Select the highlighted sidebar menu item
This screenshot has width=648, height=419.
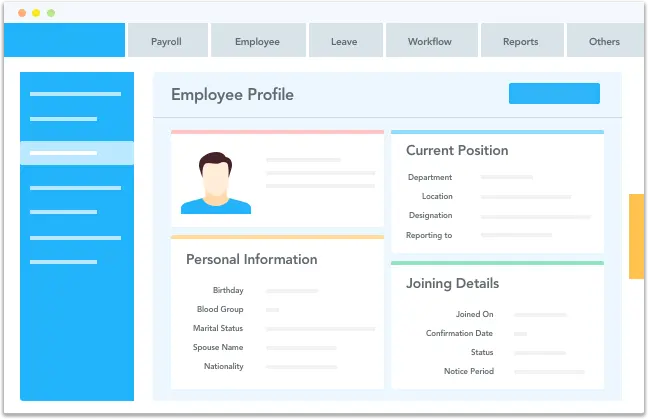tap(77, 153)
